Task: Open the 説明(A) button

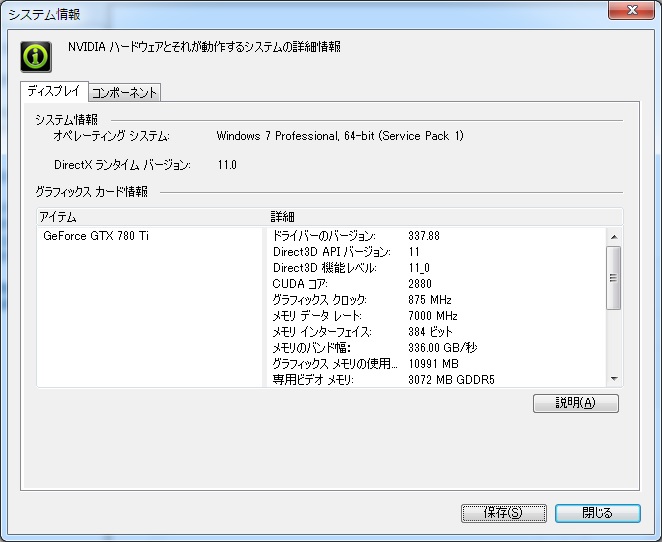Action: point(575,403)
